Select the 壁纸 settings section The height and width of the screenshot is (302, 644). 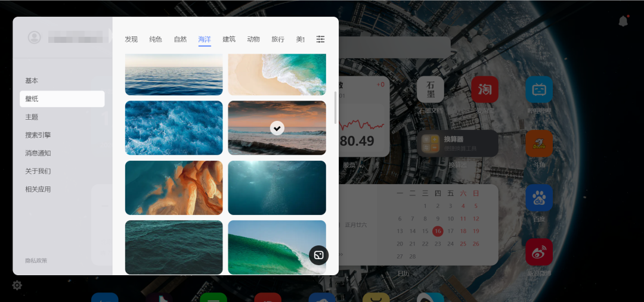pyautogui.click(x=62, y=99)
